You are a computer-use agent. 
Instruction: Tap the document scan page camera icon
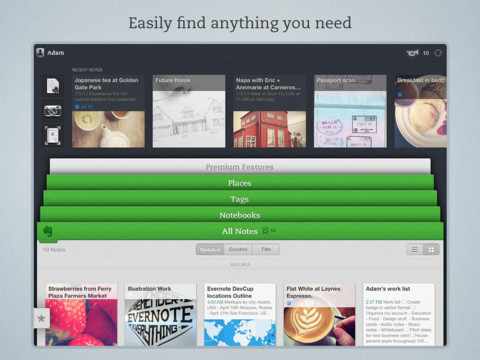tap(53, 136)
